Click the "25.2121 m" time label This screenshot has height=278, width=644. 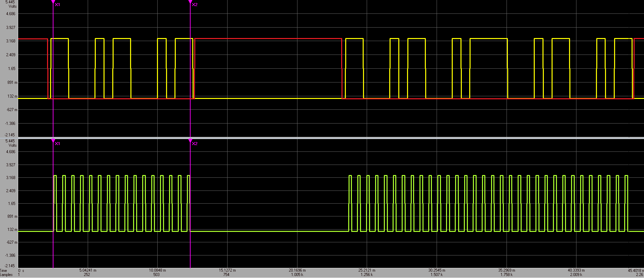click(367, 270)
